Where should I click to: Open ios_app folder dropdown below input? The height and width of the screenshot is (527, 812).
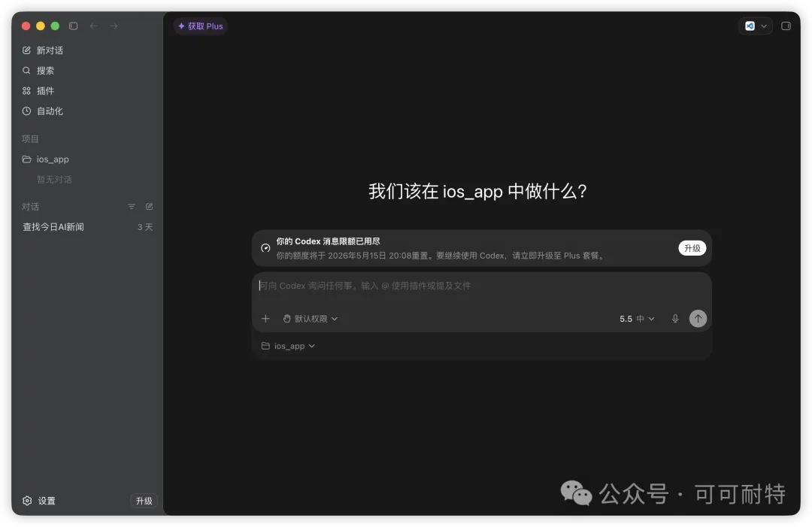click(x=289, y=346)
